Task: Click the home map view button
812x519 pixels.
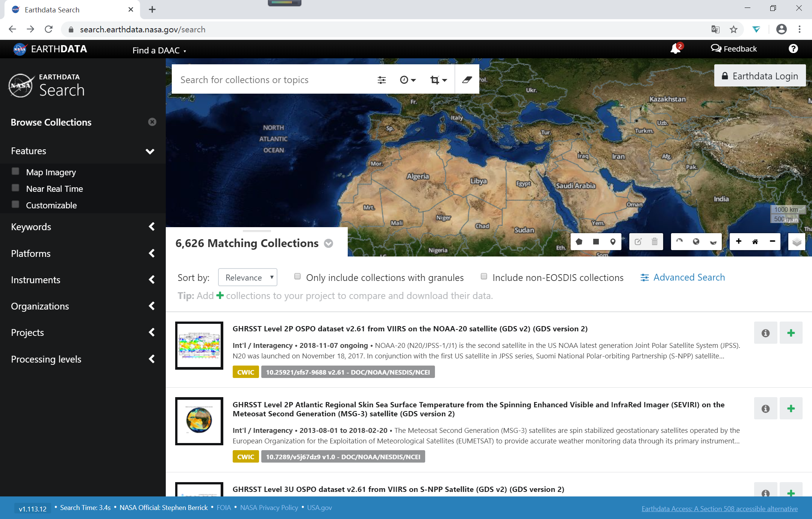Action: [x=755, y=242]
